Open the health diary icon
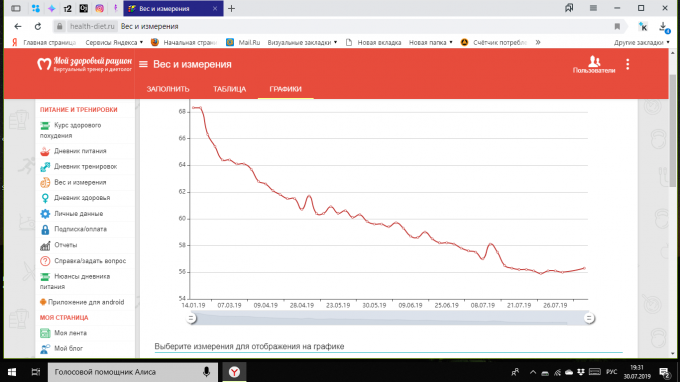 tap(45, 198)
